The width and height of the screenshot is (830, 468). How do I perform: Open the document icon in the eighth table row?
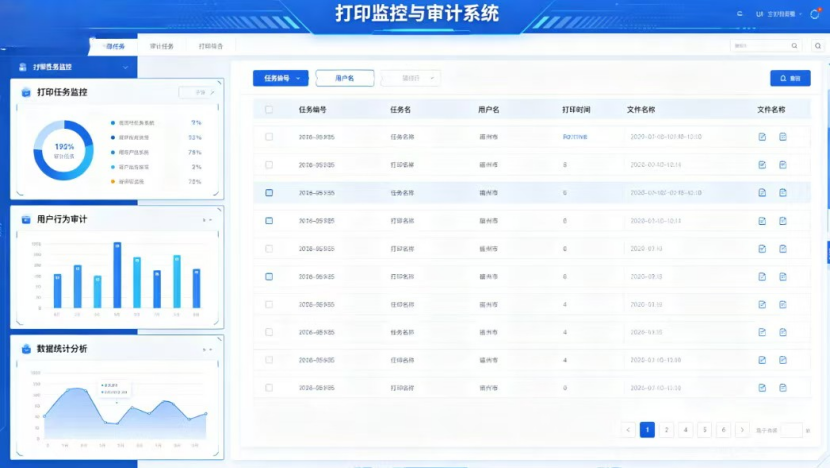click(783, 332)
